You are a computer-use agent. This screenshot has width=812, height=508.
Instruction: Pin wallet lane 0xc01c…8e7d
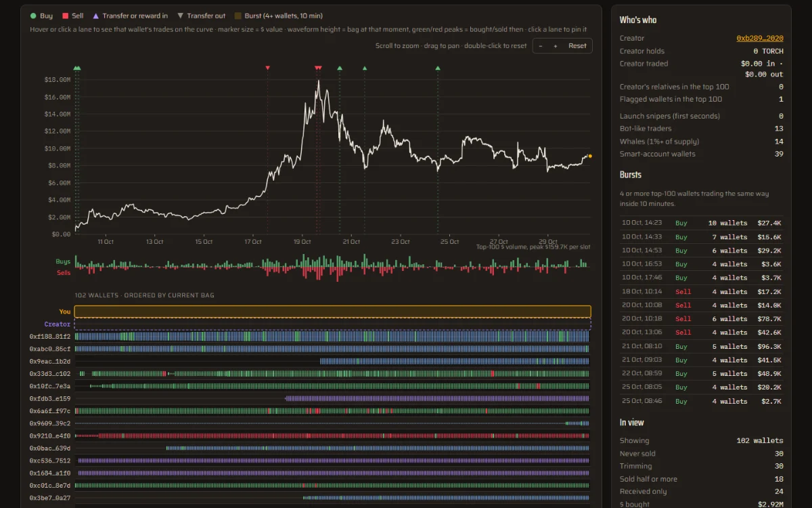point(332,485)
